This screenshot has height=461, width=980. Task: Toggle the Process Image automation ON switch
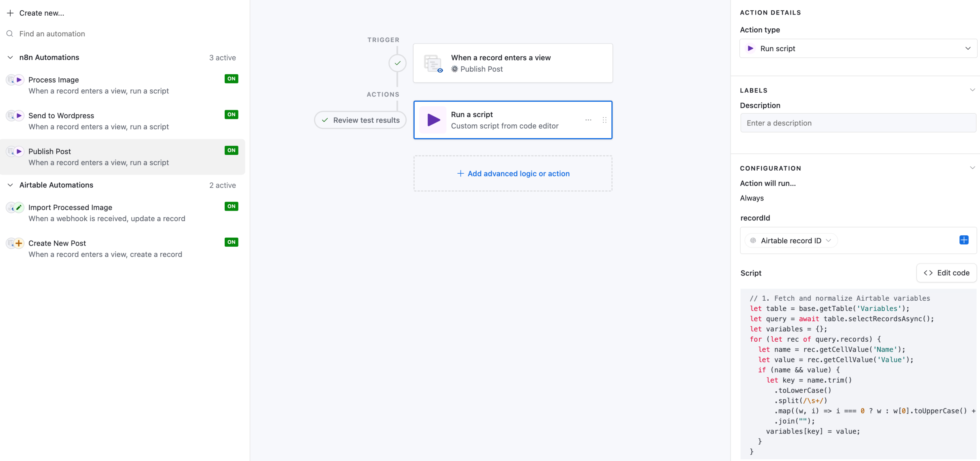231,79
